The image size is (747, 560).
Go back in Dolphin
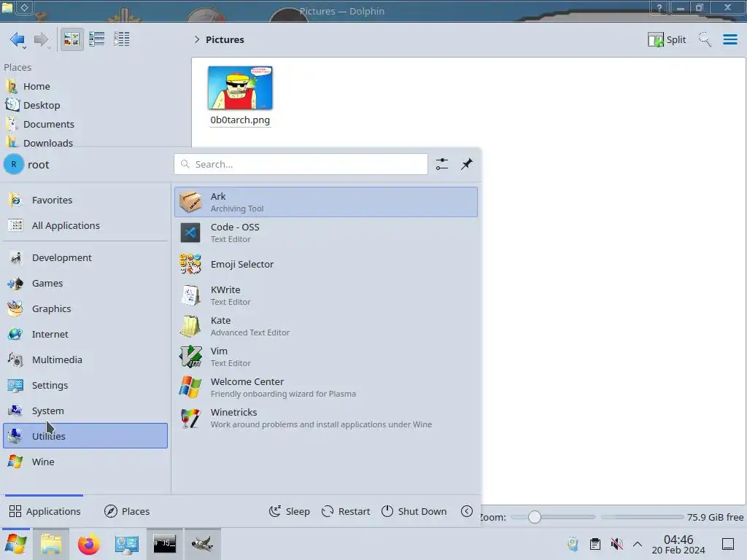pos(18,39)
